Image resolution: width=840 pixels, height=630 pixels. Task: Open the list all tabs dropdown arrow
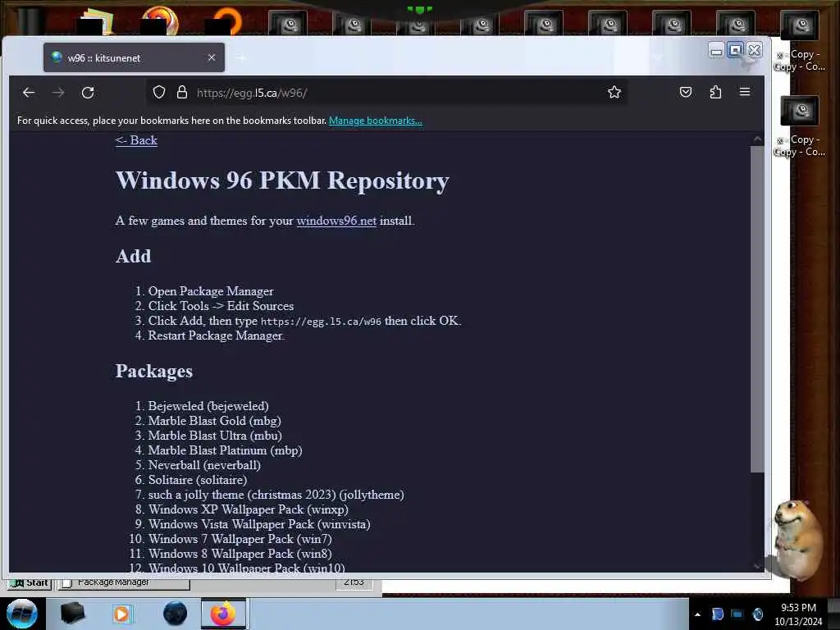[657, 57]
